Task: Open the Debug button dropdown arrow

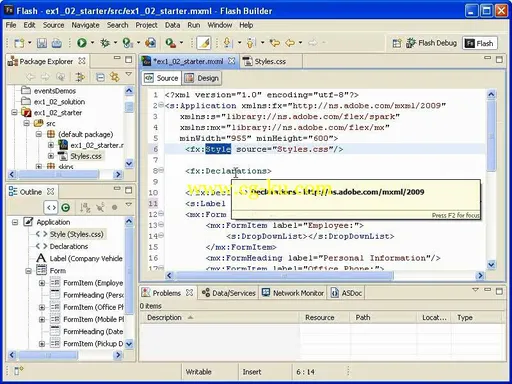Action: [115, 43]
